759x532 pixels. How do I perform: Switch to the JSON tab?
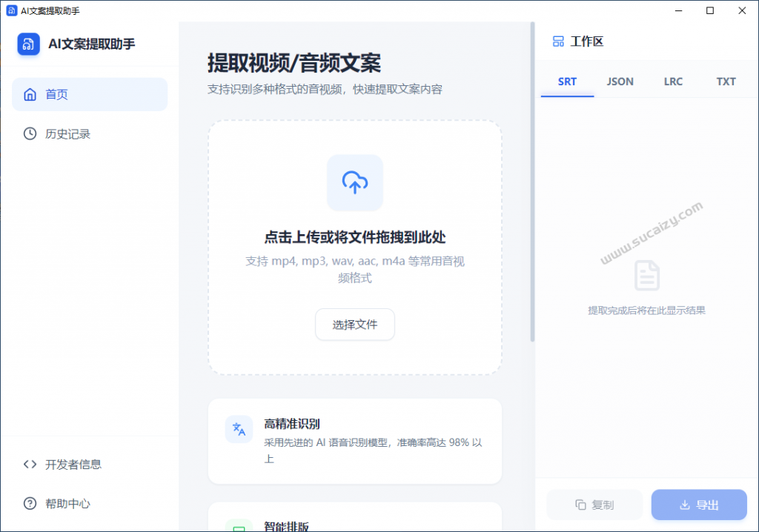pos(620,82)
